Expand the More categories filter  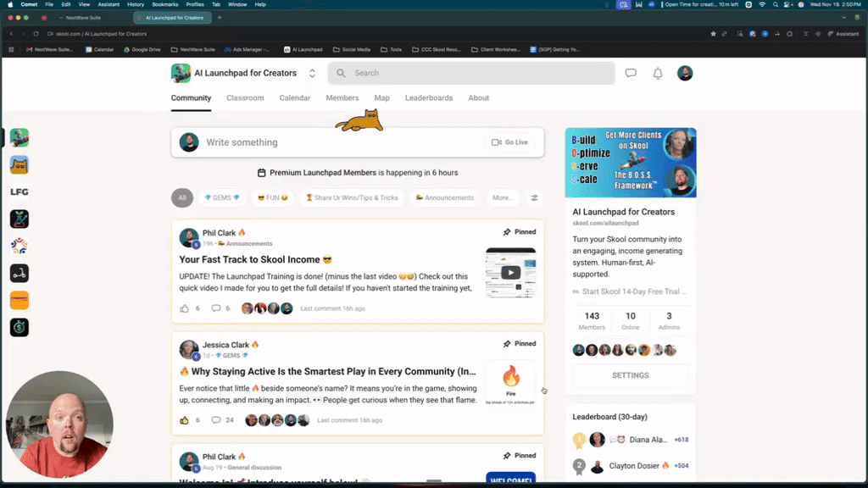[x=503, y=197]
